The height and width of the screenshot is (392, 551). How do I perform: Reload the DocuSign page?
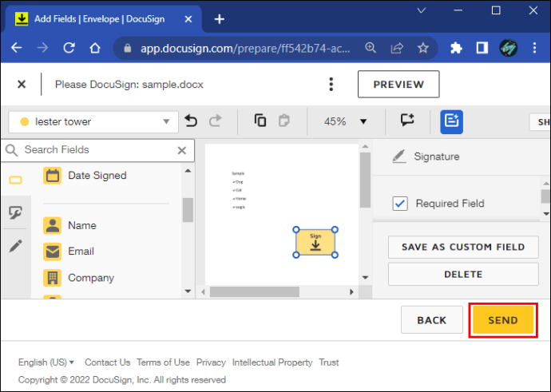point(69,47)
